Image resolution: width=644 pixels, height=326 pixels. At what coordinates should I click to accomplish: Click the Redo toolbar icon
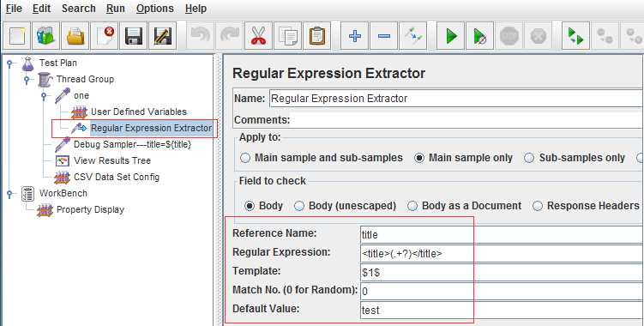point(229,36)
